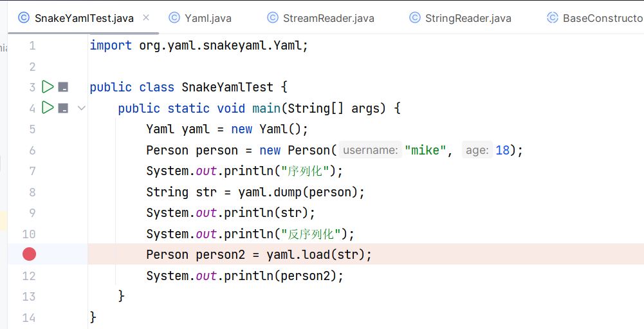Image resolution: width=644 pixels, height=329 pixels.
Task: Click the StringReader.java class file icon
Action: tap(415, 17)
